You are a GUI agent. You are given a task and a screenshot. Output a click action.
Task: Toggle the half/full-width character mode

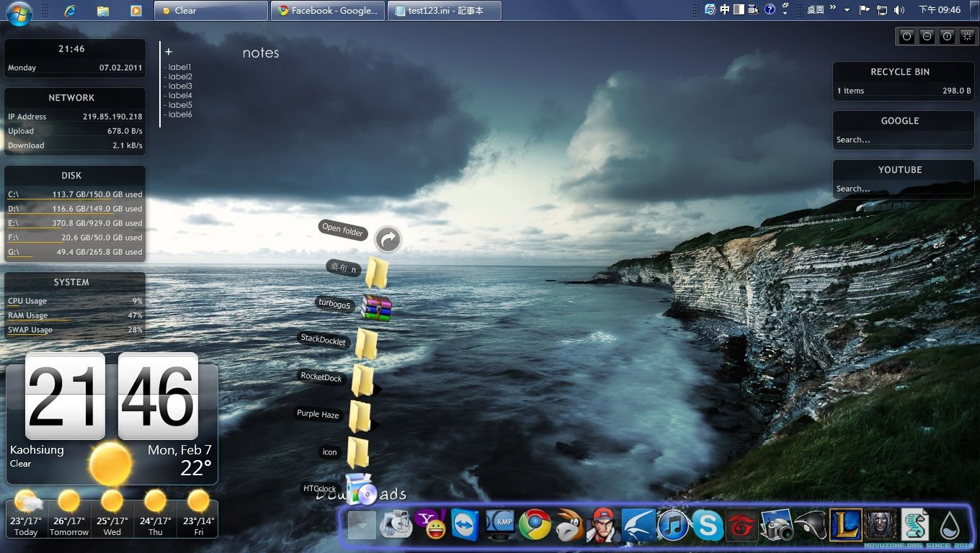739,10
